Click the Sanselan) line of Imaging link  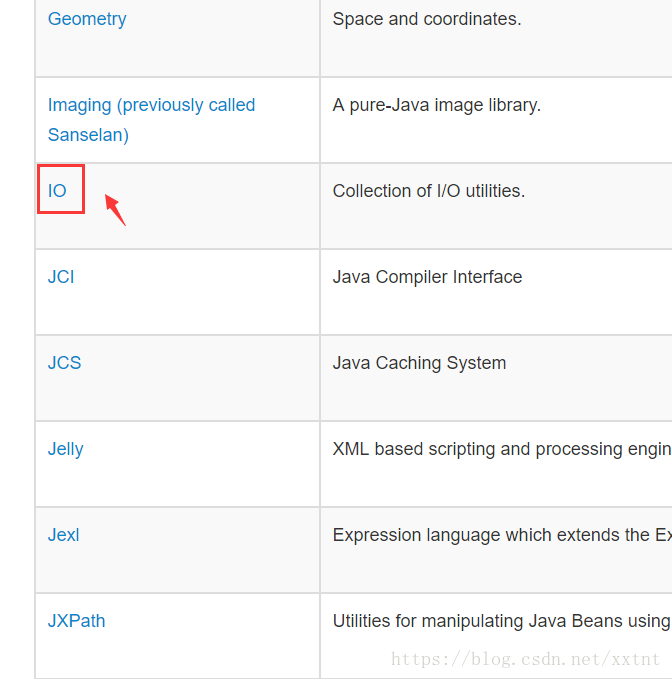88,135
